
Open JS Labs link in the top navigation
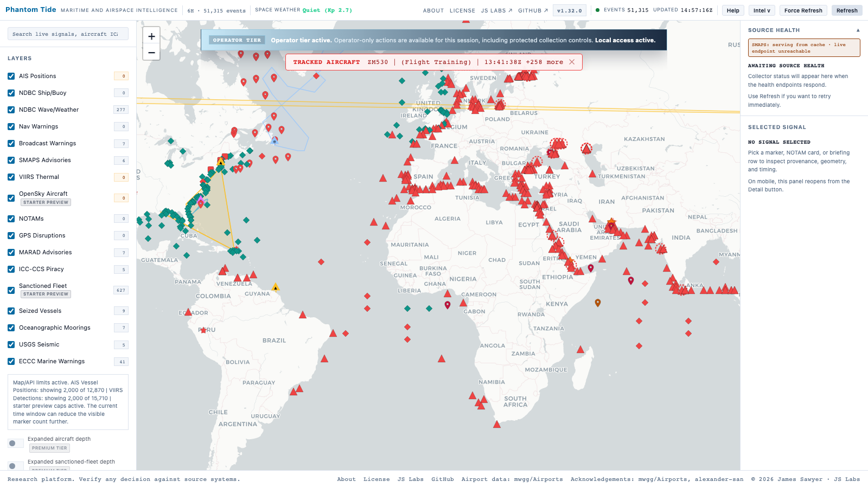click(x=496, y=10)
